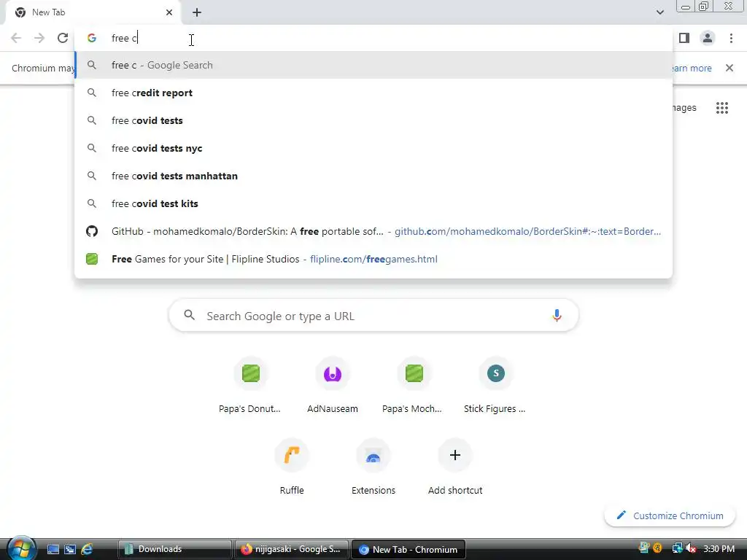The height and width of the screenshot is (560, 747).
Task: Dismiss the Chromium info bar
Action: 729,68
